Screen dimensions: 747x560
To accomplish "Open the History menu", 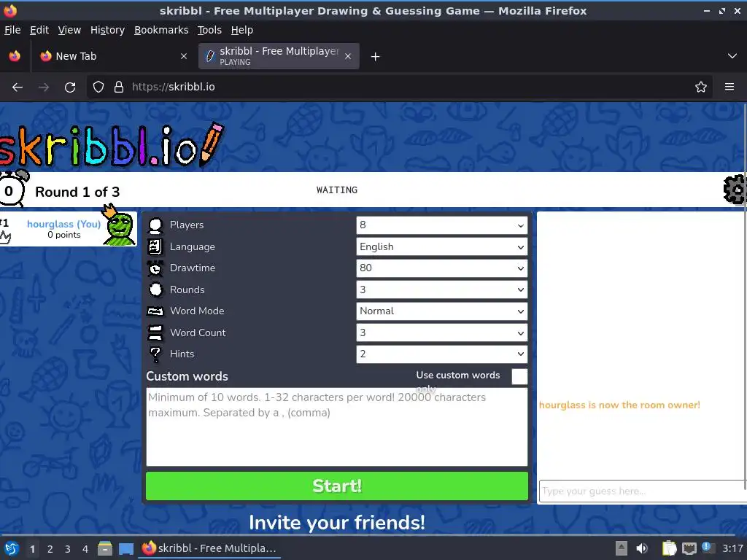I will [107, 30].
